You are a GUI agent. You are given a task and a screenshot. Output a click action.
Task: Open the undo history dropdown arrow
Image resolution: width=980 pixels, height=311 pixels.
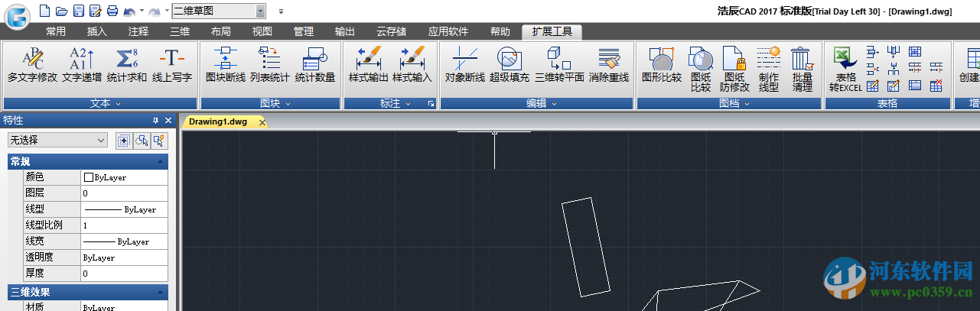(x=140, y=11)
